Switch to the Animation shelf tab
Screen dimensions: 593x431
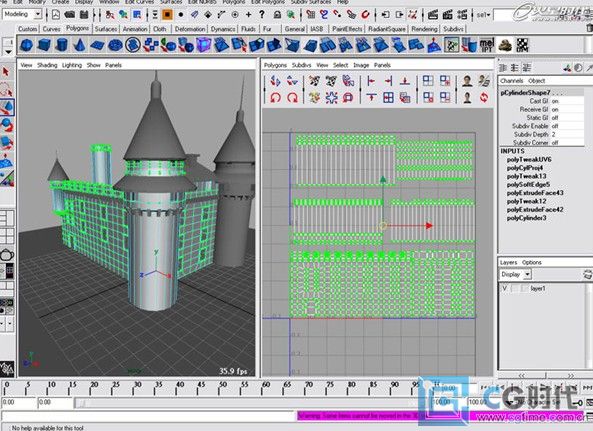click(x=135, y=29)
